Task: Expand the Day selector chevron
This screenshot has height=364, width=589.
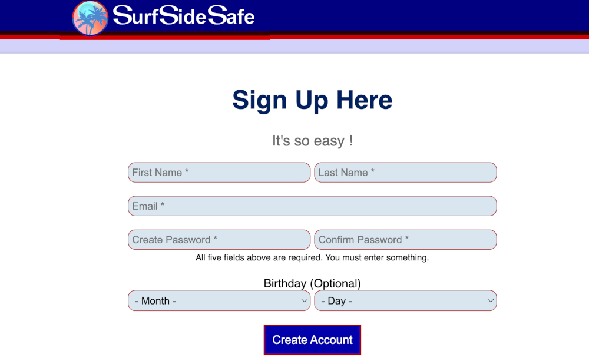Action: point(489,300)
